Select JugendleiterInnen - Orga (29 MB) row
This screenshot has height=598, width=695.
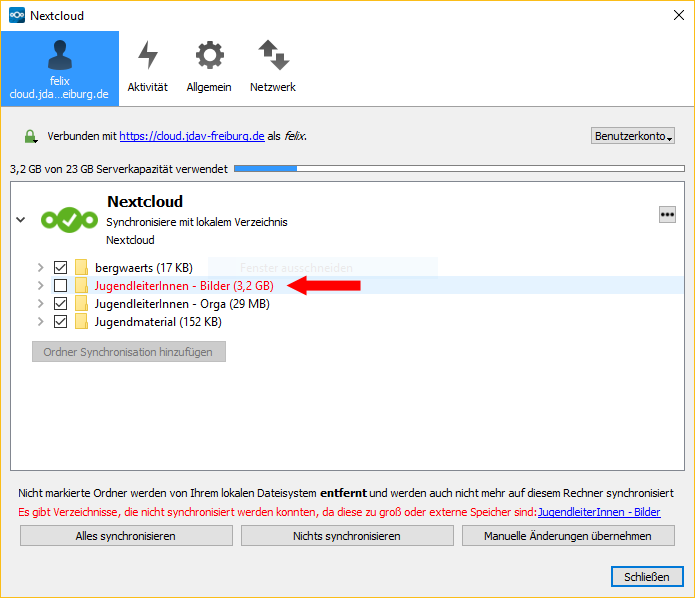[x=182, y=304]
